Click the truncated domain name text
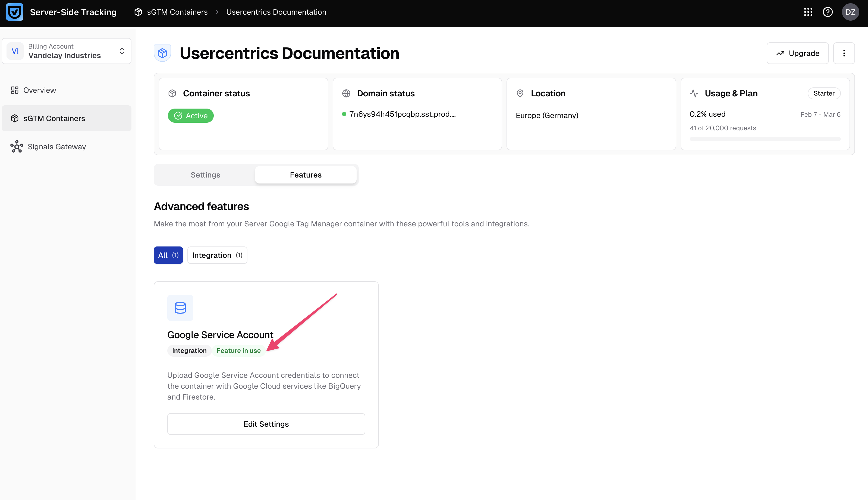 pyautogui.click(x=402, y=114)
